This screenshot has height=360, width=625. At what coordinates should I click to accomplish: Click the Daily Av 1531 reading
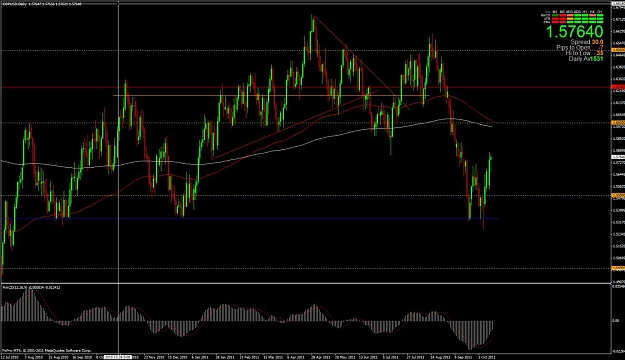[586, 59]
